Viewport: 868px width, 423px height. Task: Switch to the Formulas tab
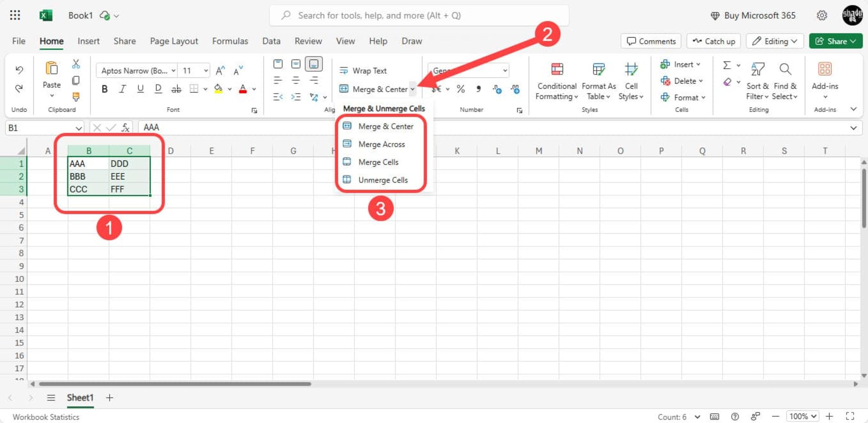(230, 41)
